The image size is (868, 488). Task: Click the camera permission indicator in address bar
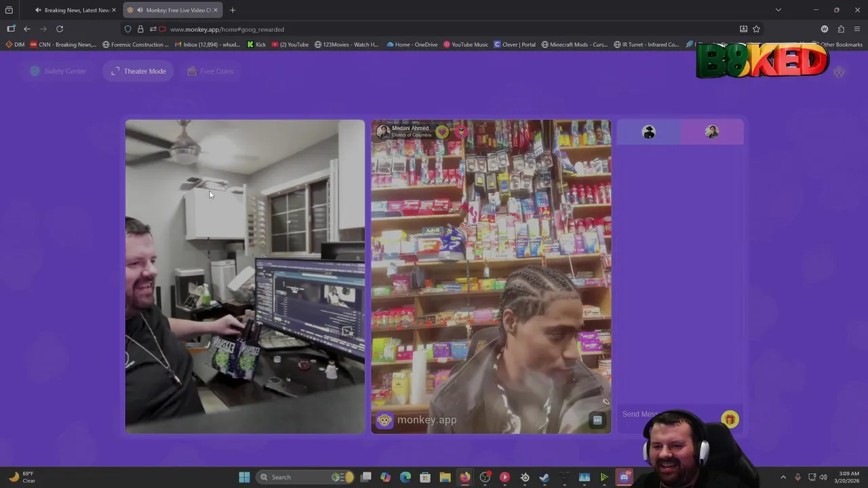[162, 29]
